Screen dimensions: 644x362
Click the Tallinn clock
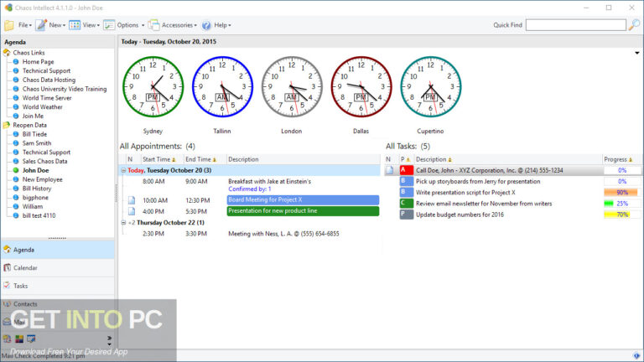222,86
